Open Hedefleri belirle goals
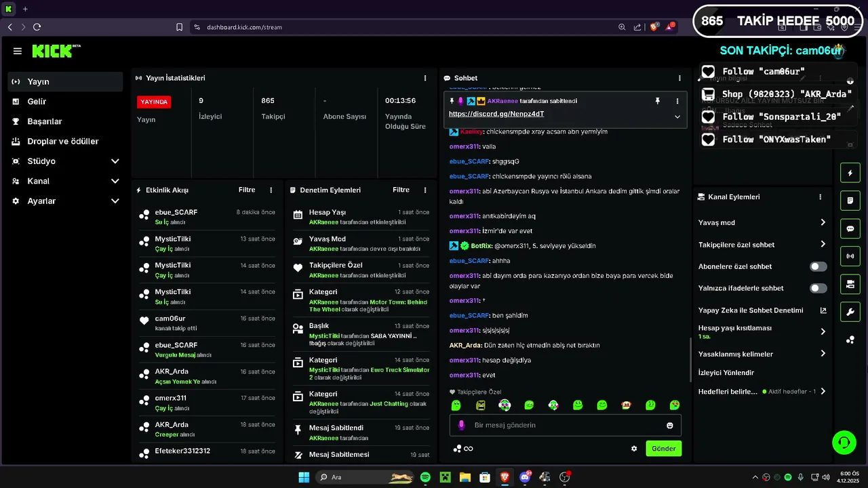 (762, 392)
